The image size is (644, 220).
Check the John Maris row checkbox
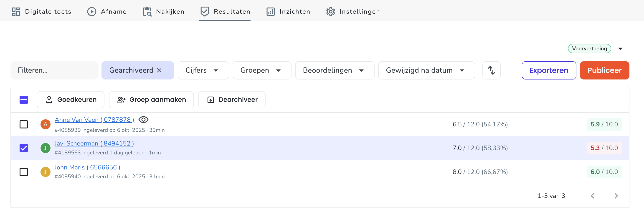tap(24, 172)
